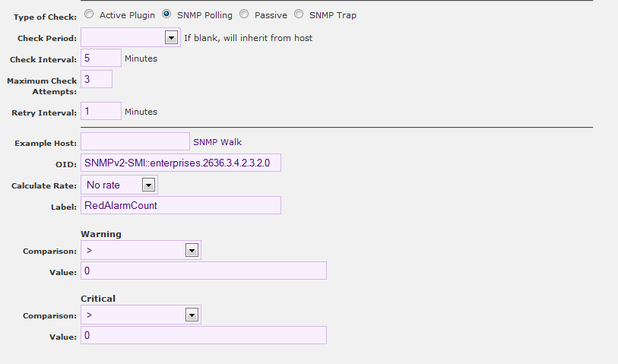618x364 pixels.
Task: Click into the Retry Interval field
Action: coord(100,111)
